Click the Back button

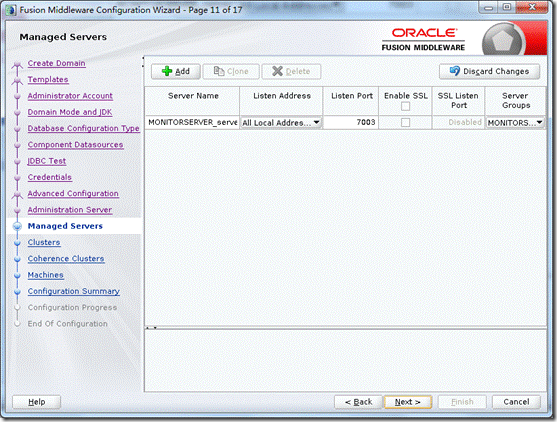358,402
